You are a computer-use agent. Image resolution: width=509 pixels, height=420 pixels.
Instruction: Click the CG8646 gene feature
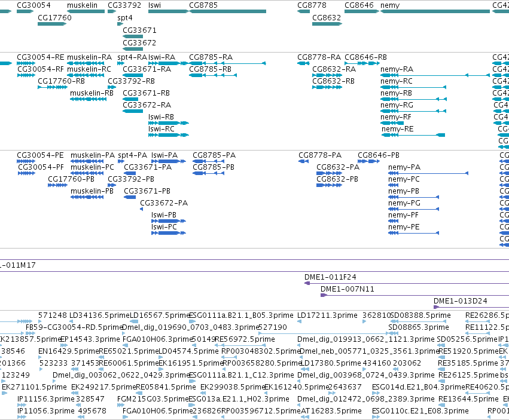[x=362, y=11]
